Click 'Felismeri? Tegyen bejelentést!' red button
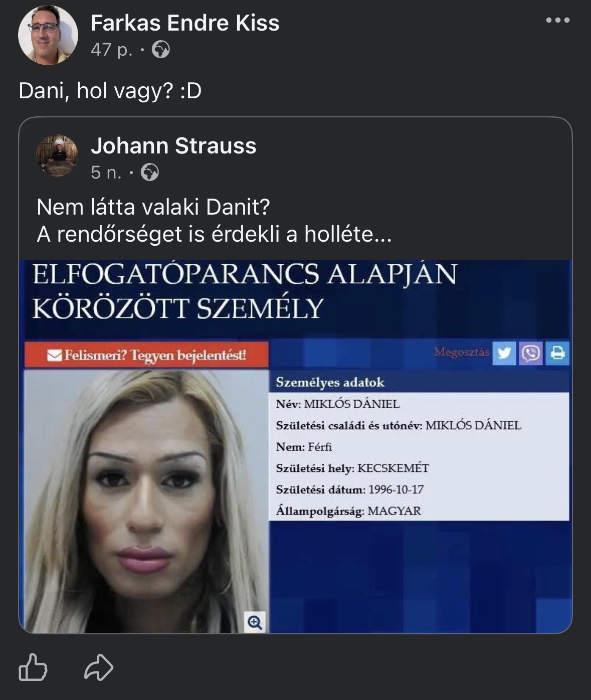 [x=146, y=355]
